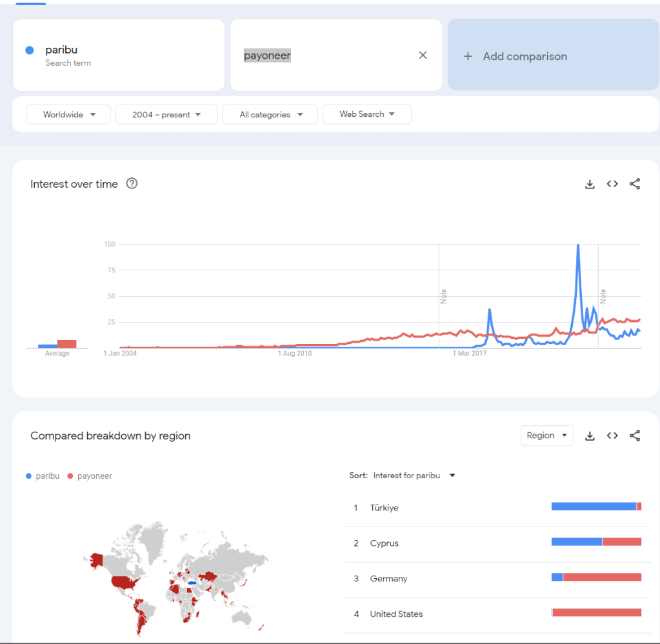Image resolution: width=660 pixels, height=644 pixels.
Task: Click the Cyprus interest comparison bar
Action: click(596, 541)
